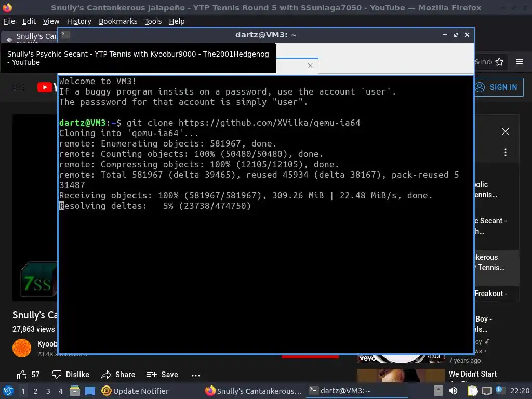Click the Share button
This screenshot has height=399, width=532.
point(118,375)
